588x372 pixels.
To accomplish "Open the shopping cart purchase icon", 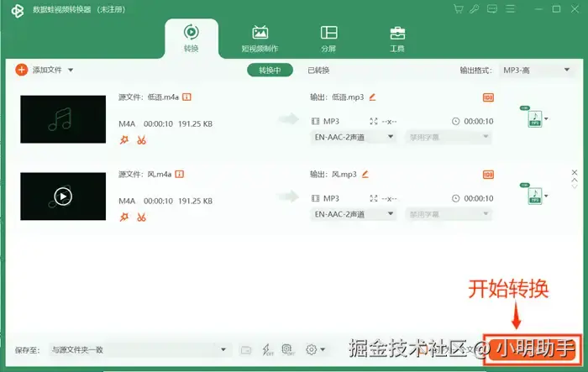I will point(459,9).
